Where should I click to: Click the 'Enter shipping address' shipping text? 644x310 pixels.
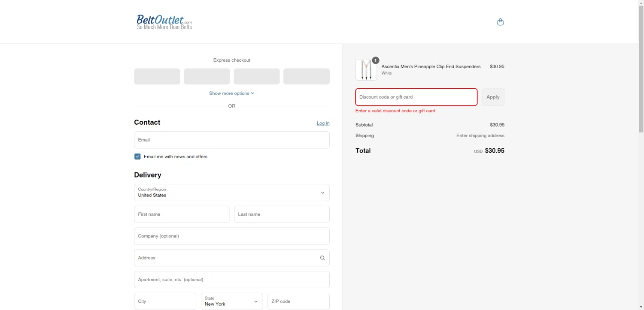[x=480, y=135]
